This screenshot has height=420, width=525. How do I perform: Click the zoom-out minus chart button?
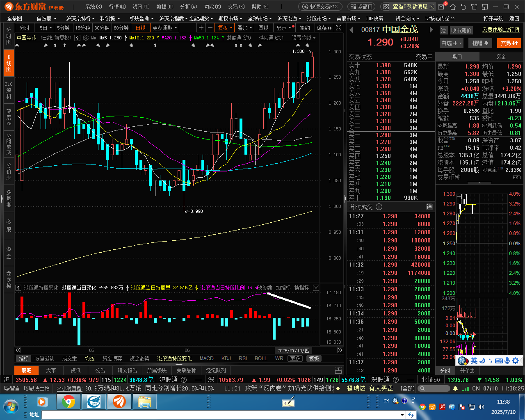[210, 28]
